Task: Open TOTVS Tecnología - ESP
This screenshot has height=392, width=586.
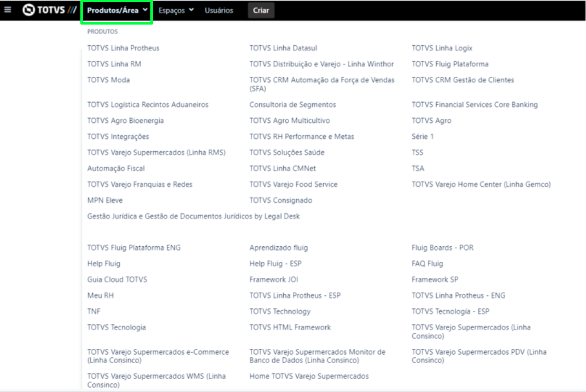Action: [450, 312]
